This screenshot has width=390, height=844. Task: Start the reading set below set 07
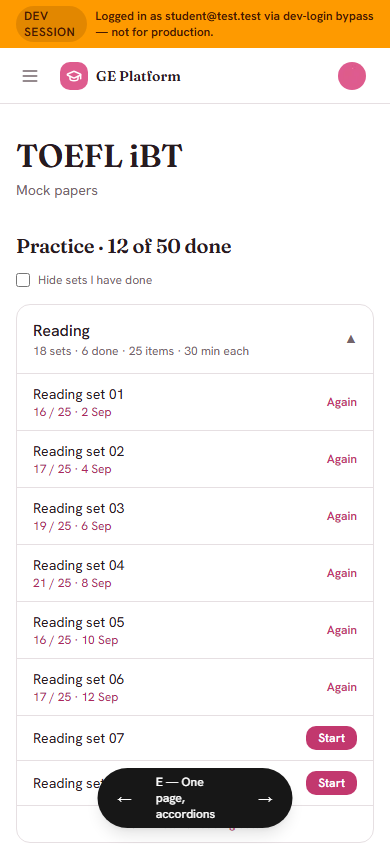coord(331,783)
